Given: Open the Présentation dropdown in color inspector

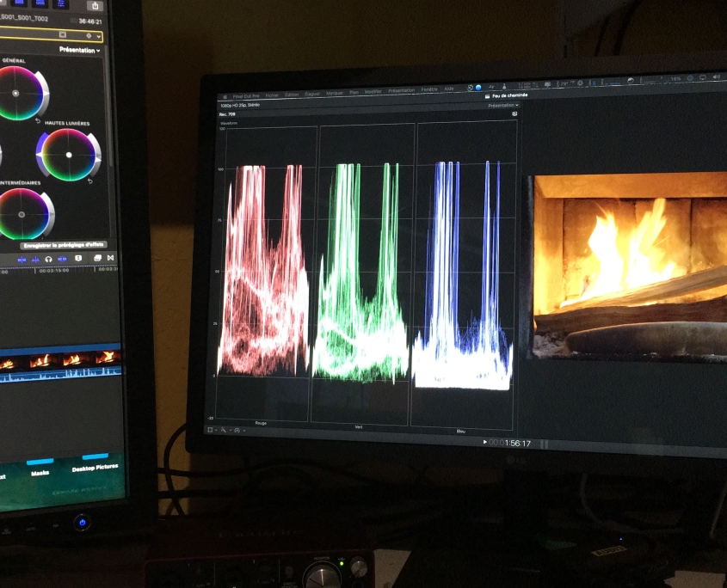Looking at the screenshot, I should 79,50.
